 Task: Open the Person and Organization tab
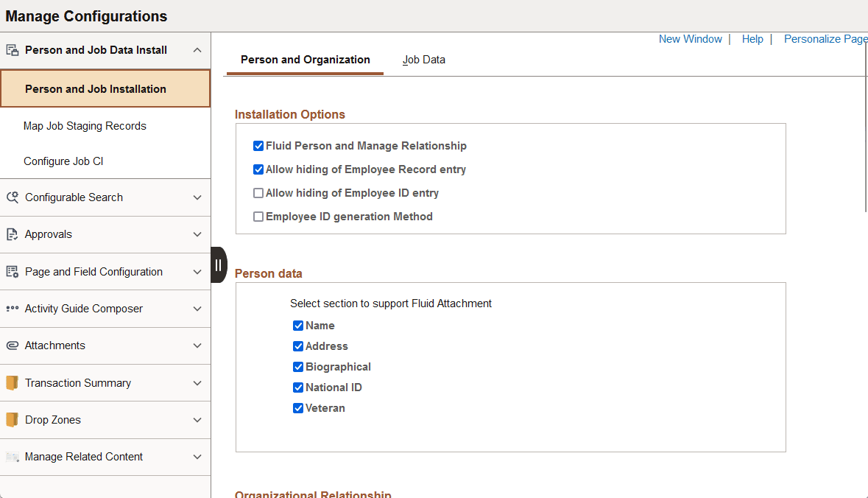pos(304,59)
